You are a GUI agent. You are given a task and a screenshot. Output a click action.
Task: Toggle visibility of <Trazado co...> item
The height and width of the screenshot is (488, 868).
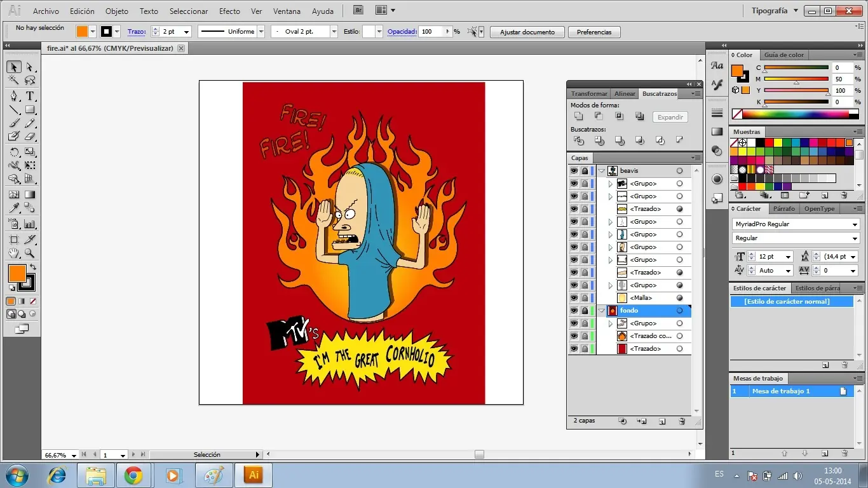(x=574, y=336)
